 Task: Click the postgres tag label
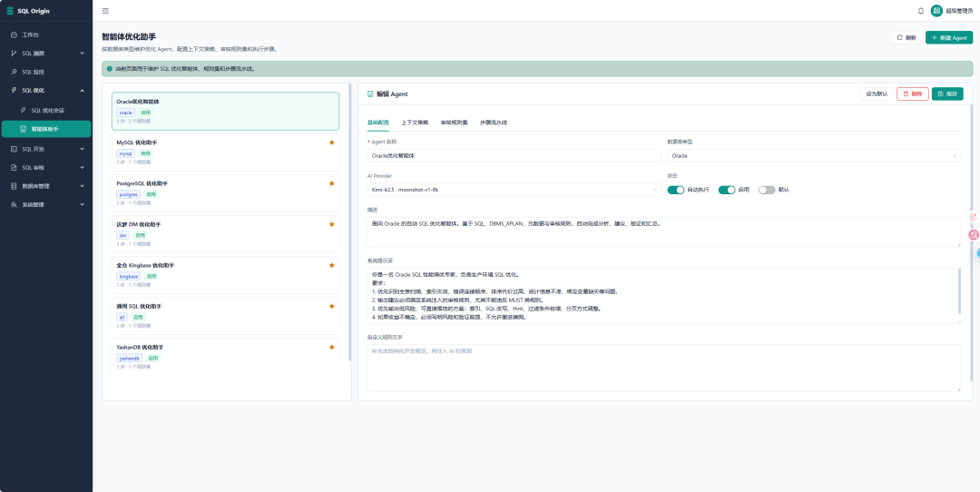pos(129,194)
